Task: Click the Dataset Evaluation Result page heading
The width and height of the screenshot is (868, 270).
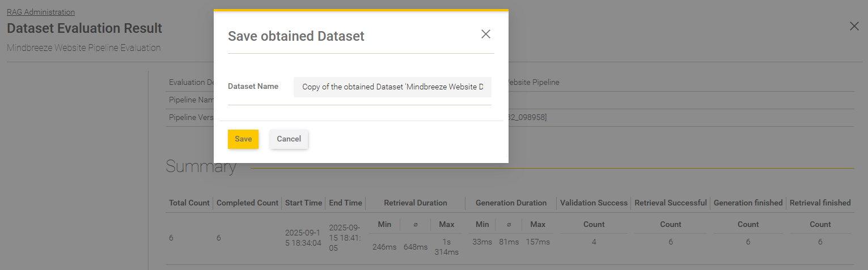Action: click(x=84, y=28)
